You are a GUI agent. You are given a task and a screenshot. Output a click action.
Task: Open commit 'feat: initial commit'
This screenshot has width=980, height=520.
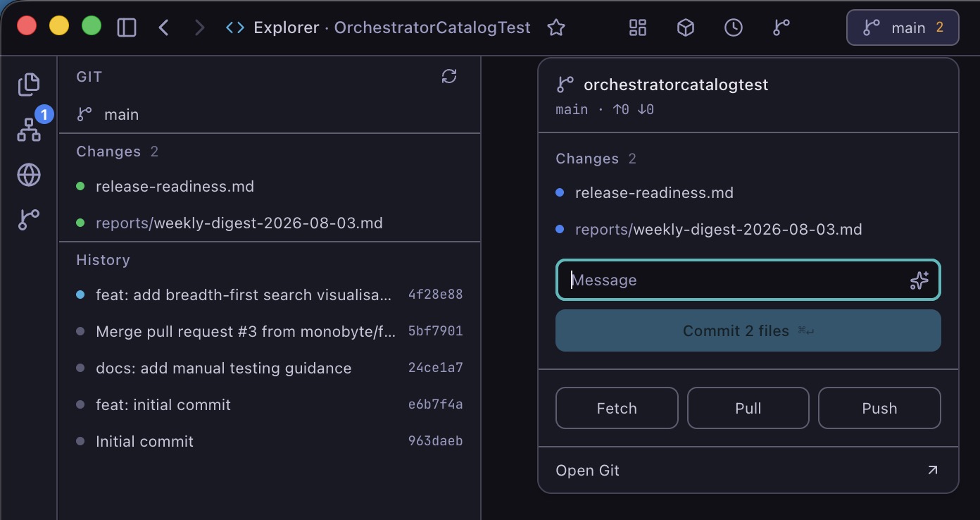[x=270, y=404]
